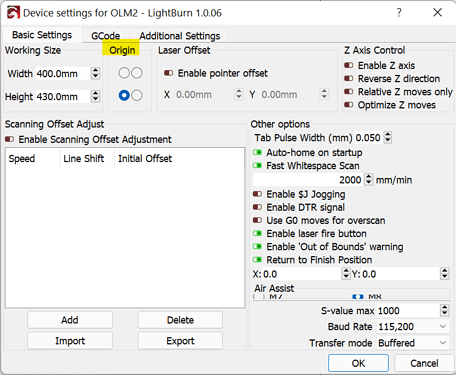Image resolution: width=456 pixels, height=375 pixels.
Task: Open the Additional Settings tab
Action: click(x=180, y=36)
